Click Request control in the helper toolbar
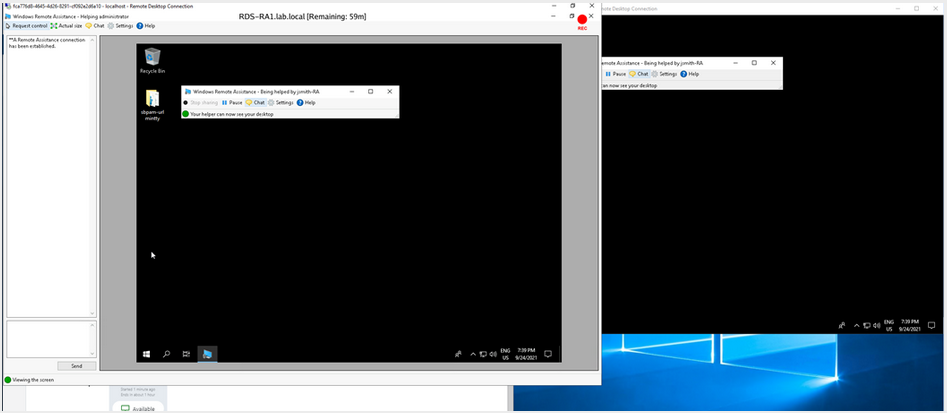Screen dimensions: 947x413 point(27,26)
